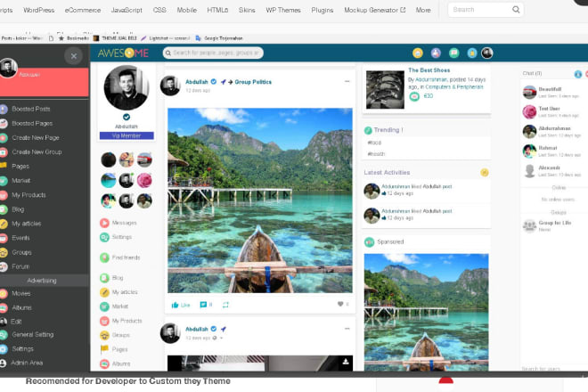This screenshot has height=392, width=588.
Task: Share the Group Politics post
Action: tap(225, 305)
